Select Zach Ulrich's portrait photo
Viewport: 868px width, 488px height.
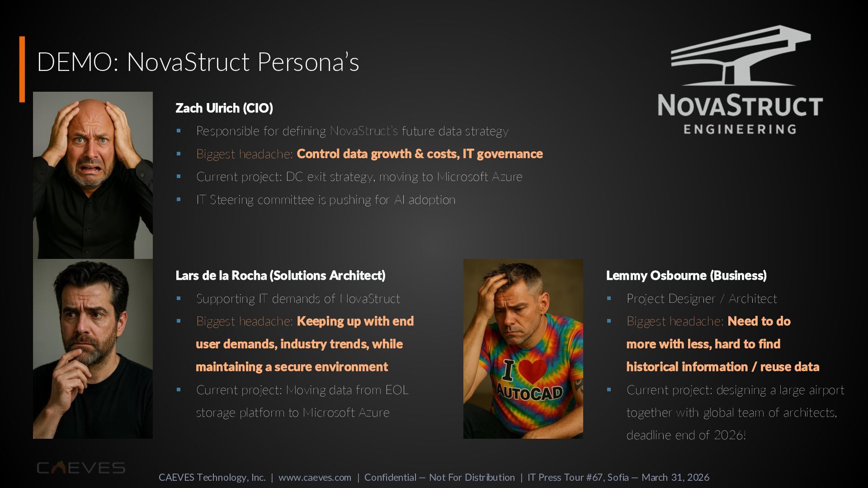tap(93, 175)
